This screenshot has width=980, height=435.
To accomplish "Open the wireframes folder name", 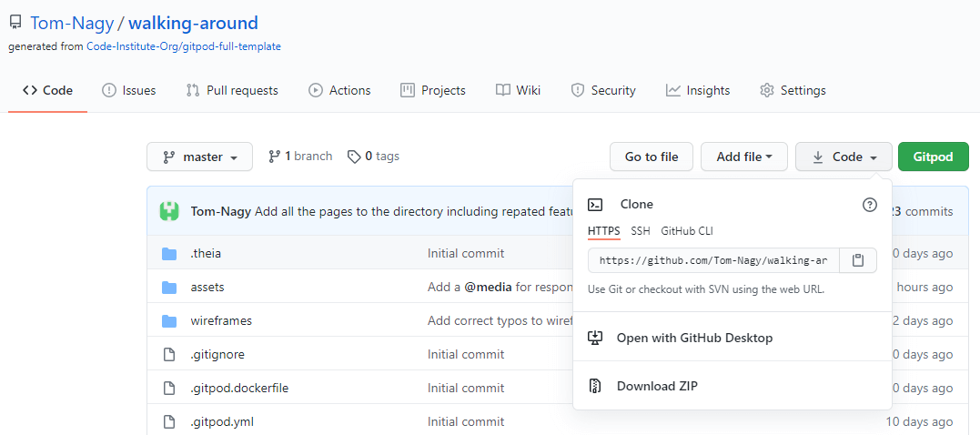I will click(x=221, y=321).
